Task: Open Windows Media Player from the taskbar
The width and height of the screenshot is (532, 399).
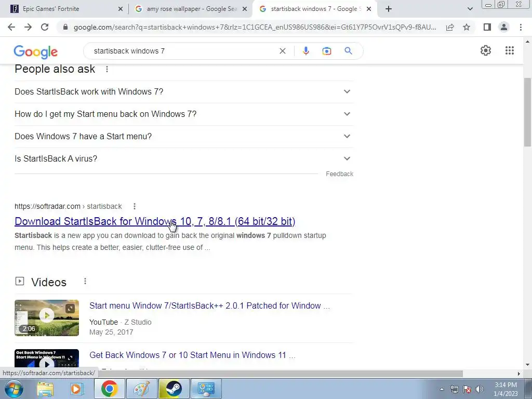Action: (x=76, y=389)
